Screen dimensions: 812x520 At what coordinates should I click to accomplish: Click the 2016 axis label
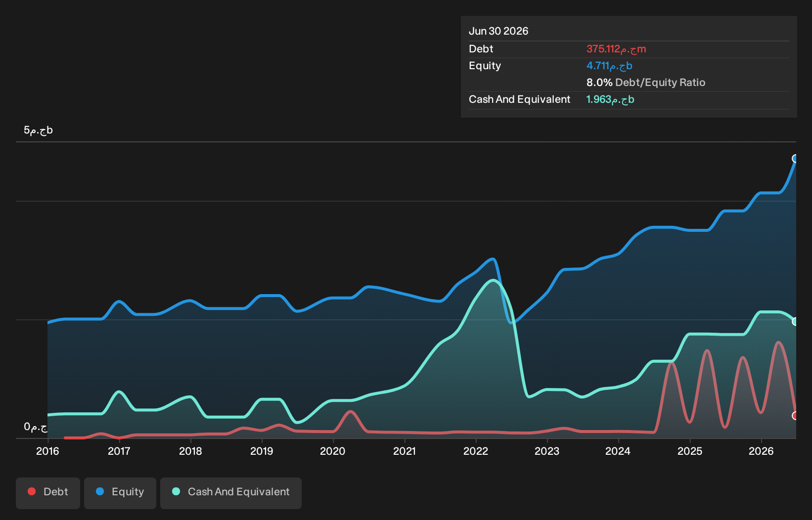click(47, 451)
